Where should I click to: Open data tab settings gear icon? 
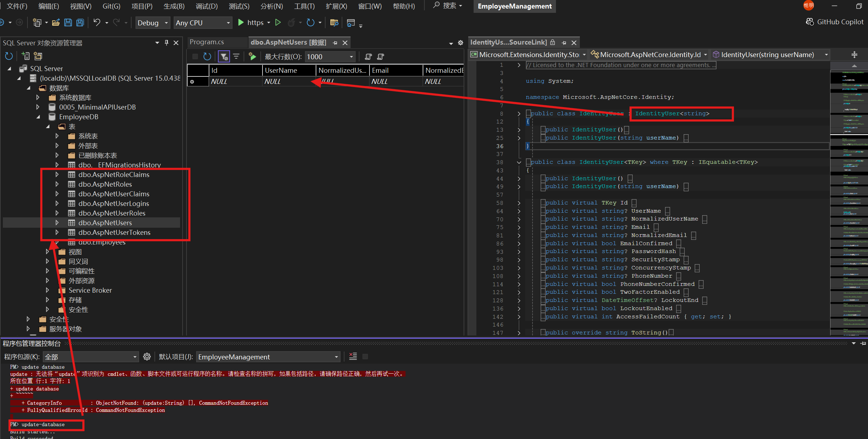click(460, 43)
